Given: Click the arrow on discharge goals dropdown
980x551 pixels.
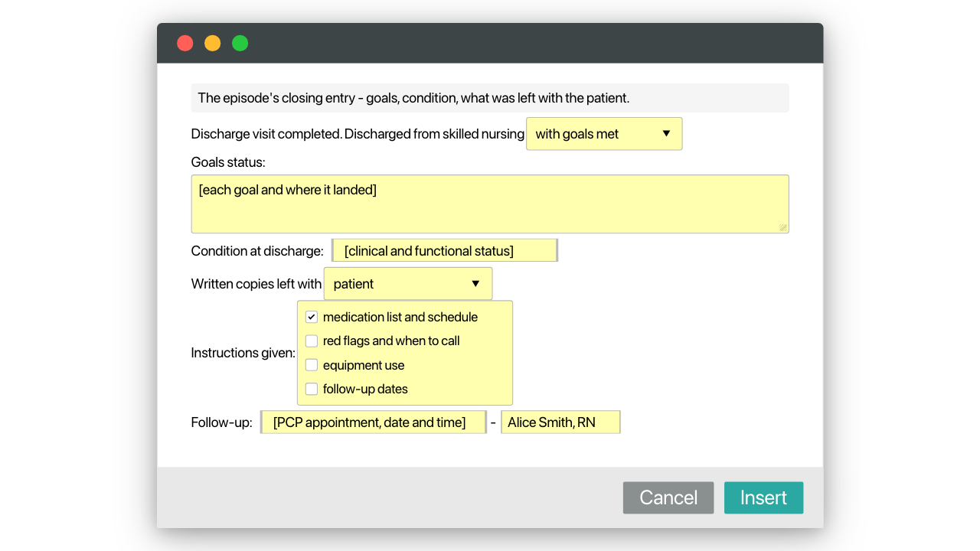Looking at the screenshot, I should (666, 134).
